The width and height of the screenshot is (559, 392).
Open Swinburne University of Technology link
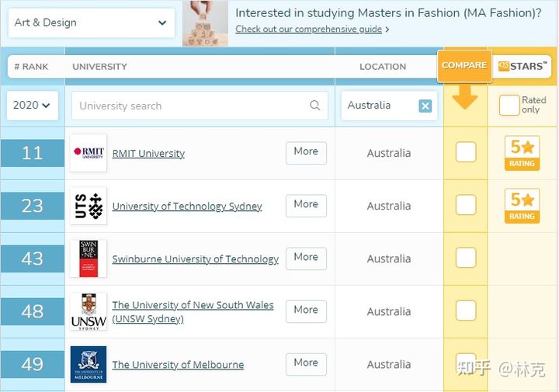196,259
